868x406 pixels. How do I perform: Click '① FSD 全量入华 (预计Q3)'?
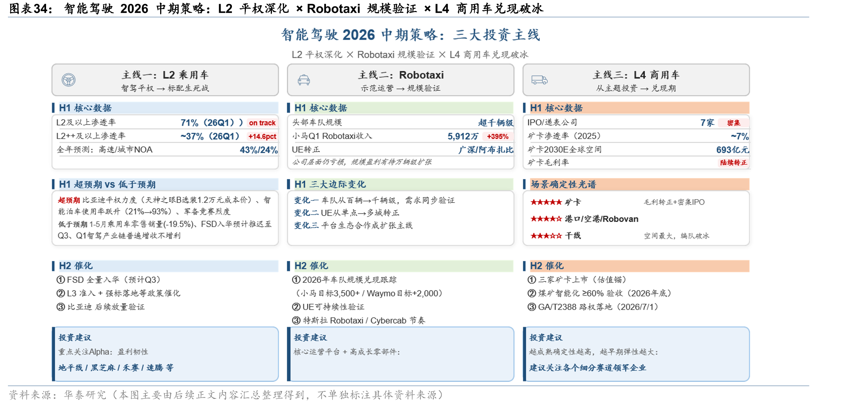pyautogui.click(x=110, y=280)
